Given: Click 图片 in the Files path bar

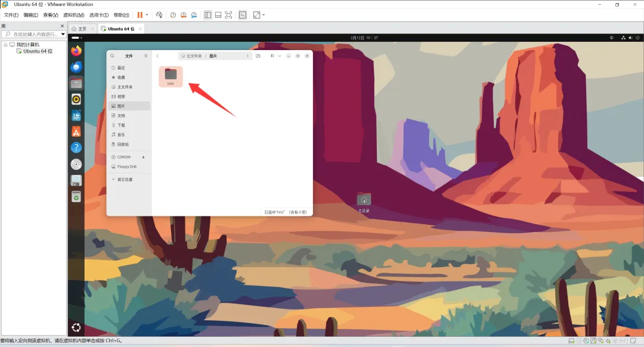Looking at the screenshot, I should point(213,56).
